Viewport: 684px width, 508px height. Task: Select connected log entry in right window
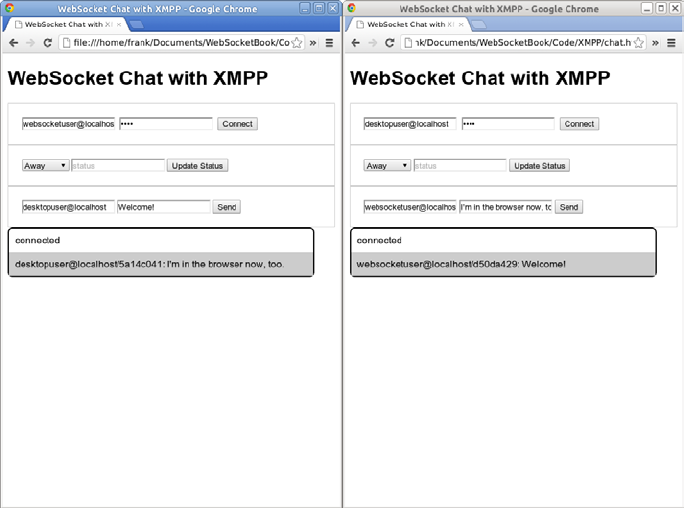(503, 240)
